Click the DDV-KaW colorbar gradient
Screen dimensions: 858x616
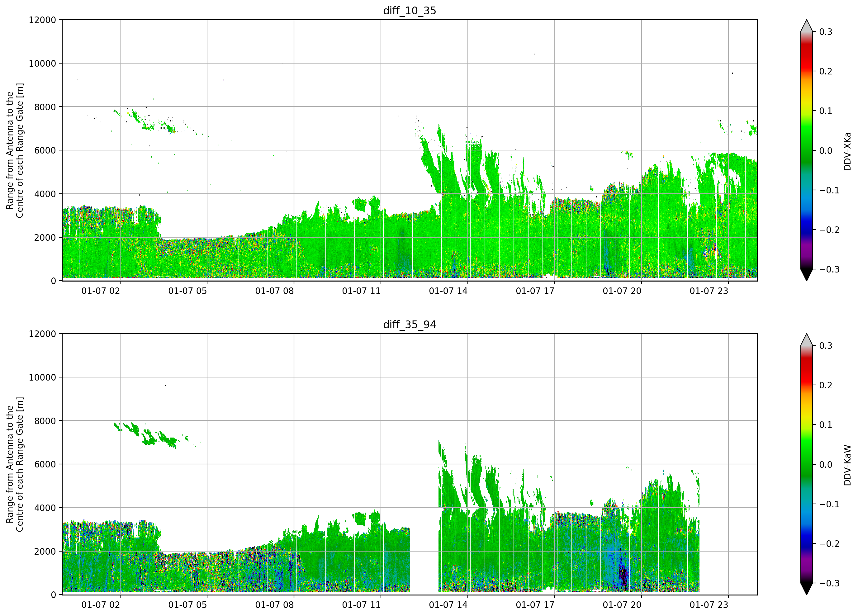point(807,464)
